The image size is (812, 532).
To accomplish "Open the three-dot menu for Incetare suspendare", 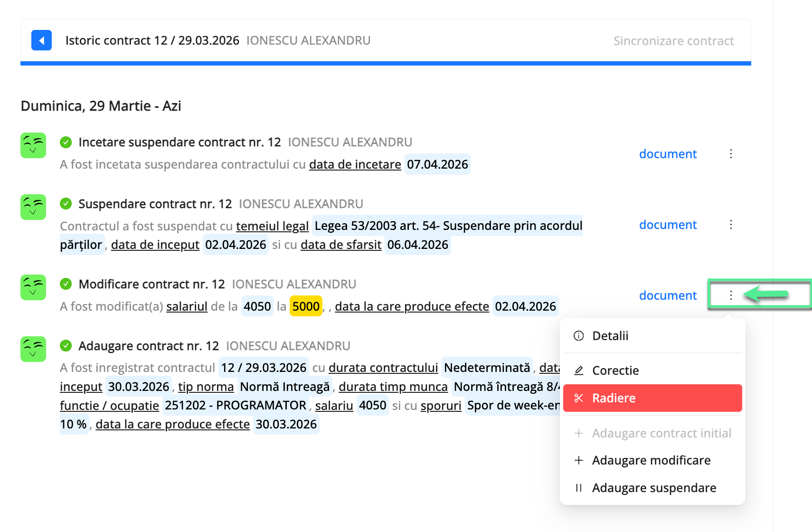I will tap(731, 153).
